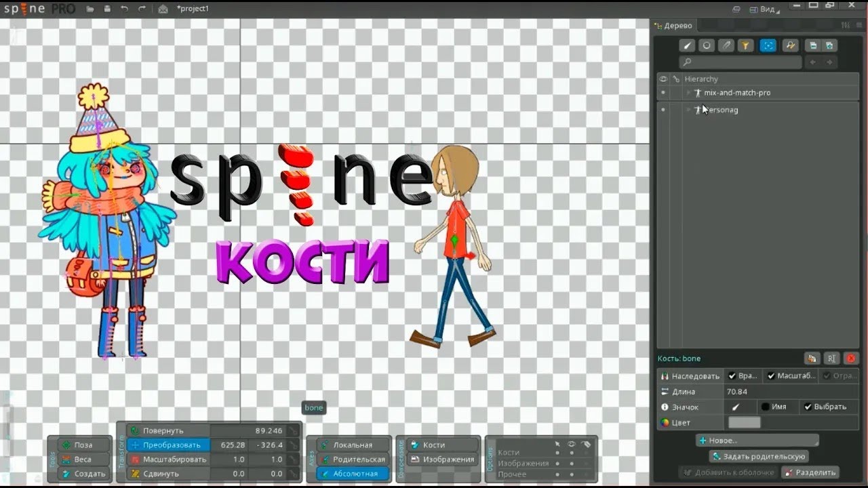Select the Сдвинуть transform tool
Screen dimensions: 868x488
click(x=168, y=474)
